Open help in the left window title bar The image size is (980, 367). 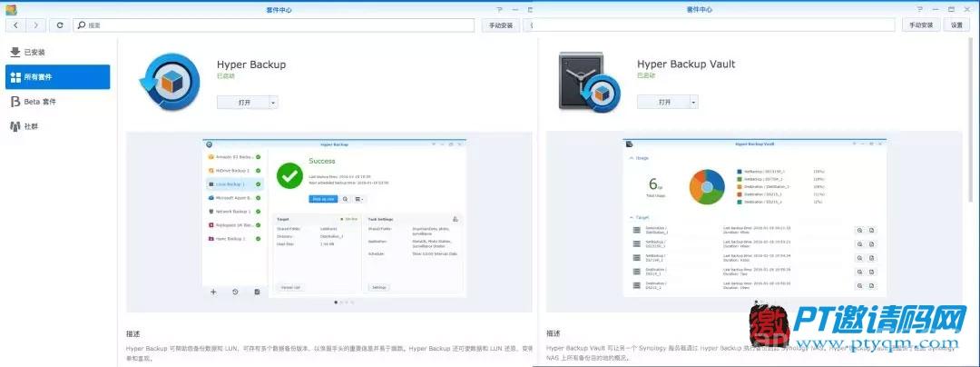coord(499,9)
